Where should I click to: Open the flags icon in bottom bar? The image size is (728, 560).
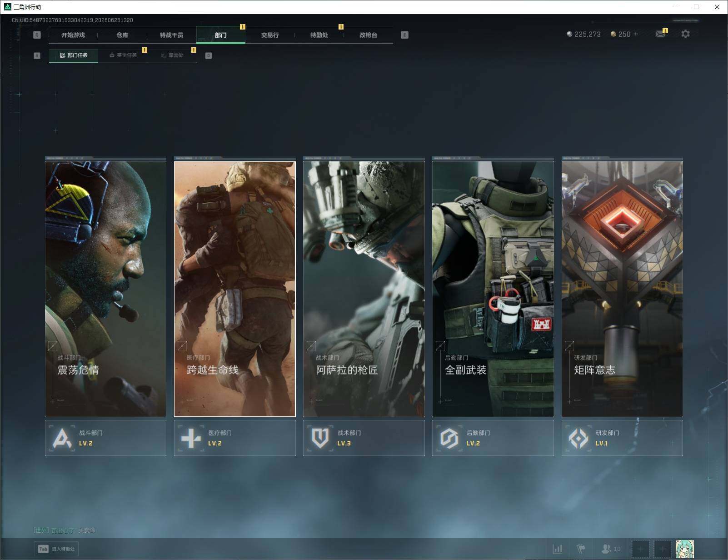click(581, 549)
